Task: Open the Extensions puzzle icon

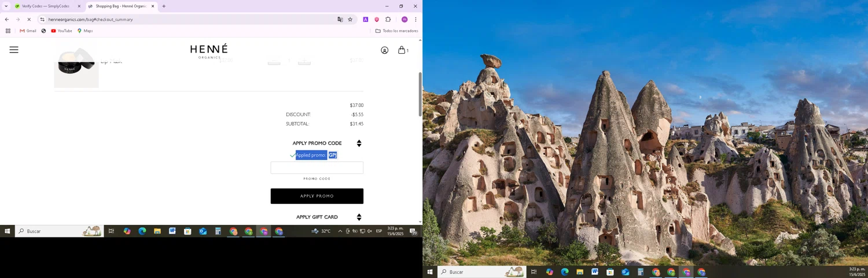Action: pos(388,20)
